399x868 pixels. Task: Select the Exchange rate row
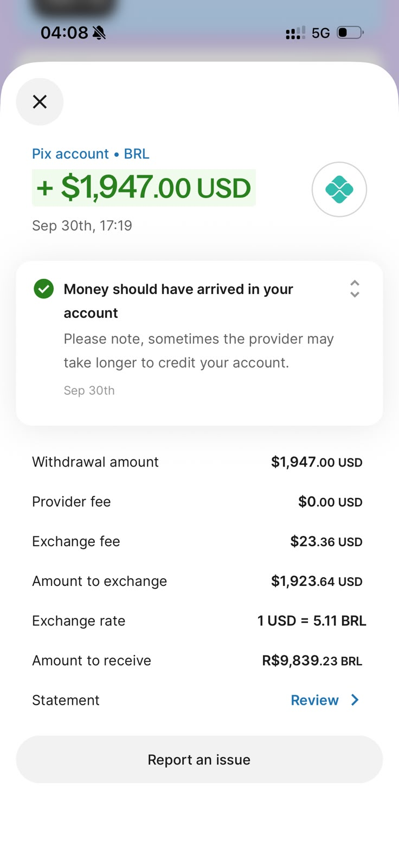(x=199, y=621)
